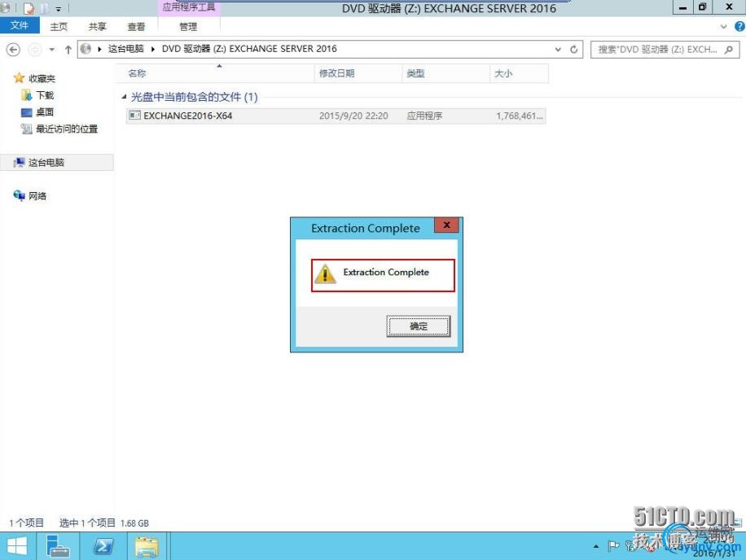Switch to the 主页 ribbon tab
The image size is (746, 560).
[x=59, y=27]
